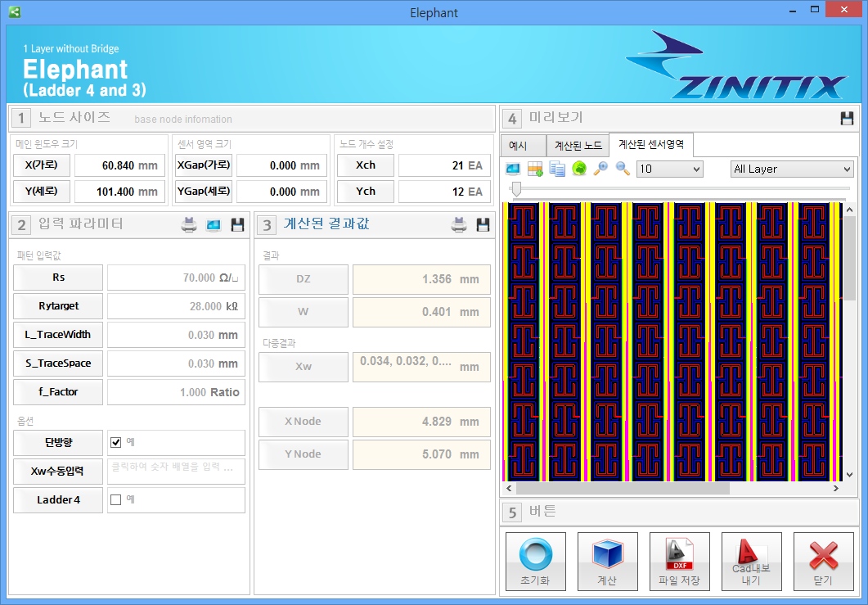Enable the Ladder 4 checkbox
868x605 pixels.
115,499
